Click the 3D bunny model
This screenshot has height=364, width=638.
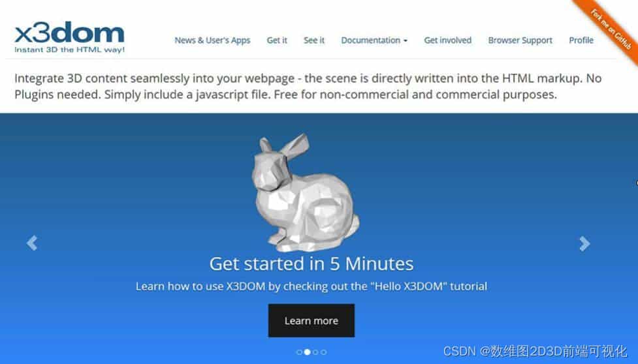304,192
